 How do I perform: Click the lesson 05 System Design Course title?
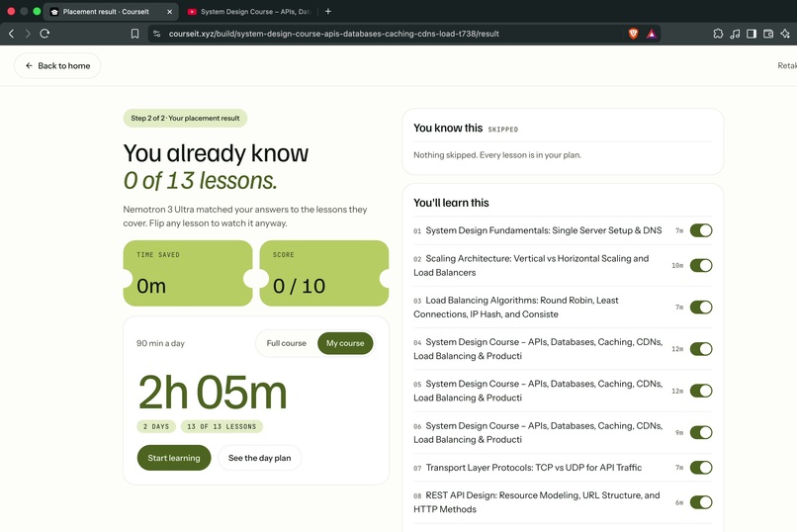[x=538, y=391]
